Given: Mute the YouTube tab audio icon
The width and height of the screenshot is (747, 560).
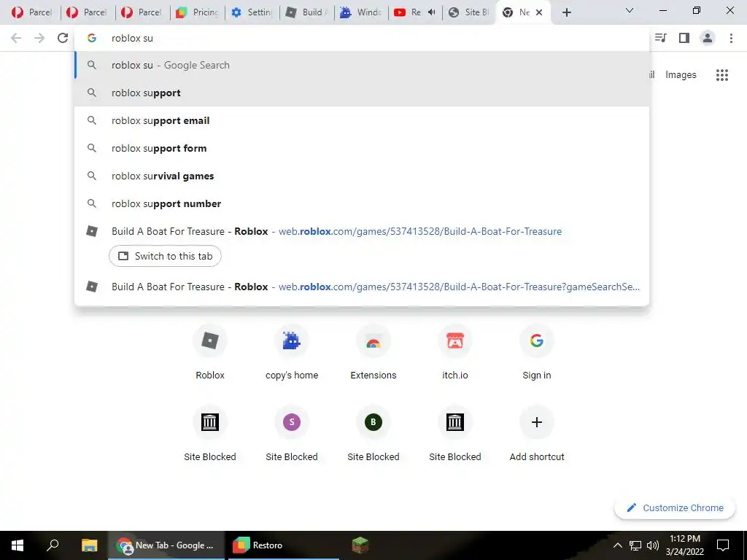Looking at the screenshot, I should pyautogui.click(x=432, y=12).
